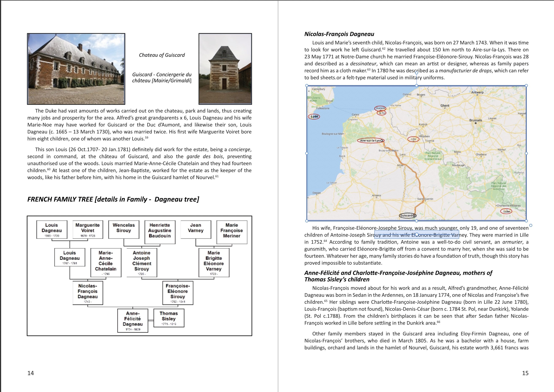Viewport: 554px width, 392px height.
Task: Click Charleroi on the map
Action: pos(481,154)
